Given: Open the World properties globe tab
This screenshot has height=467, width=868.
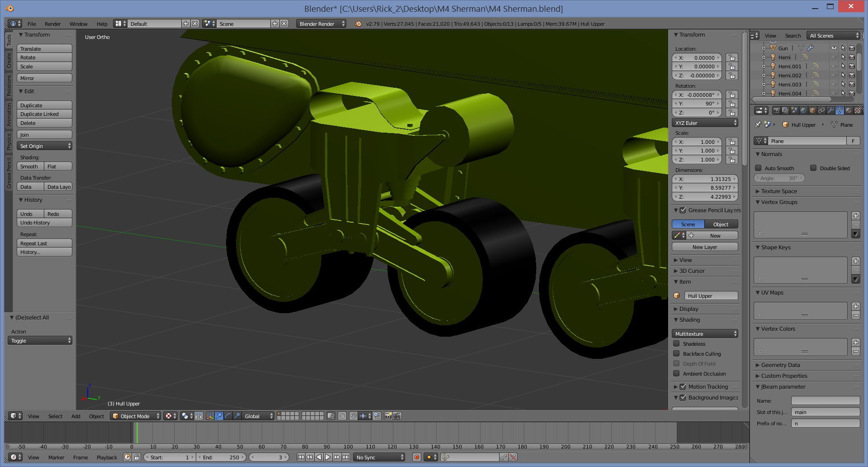Looking at the screenshot, I should tap(803, 110).
